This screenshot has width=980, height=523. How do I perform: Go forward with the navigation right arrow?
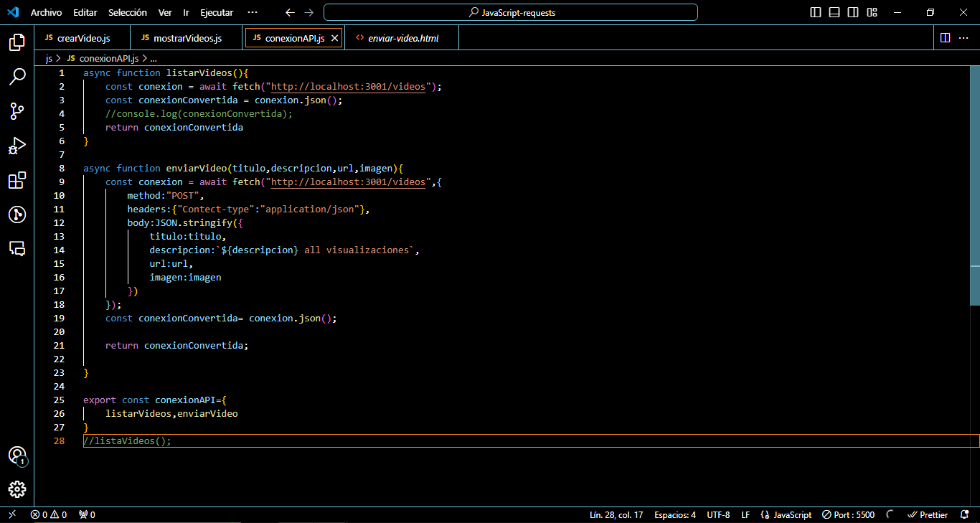click(x=308, y=12)
